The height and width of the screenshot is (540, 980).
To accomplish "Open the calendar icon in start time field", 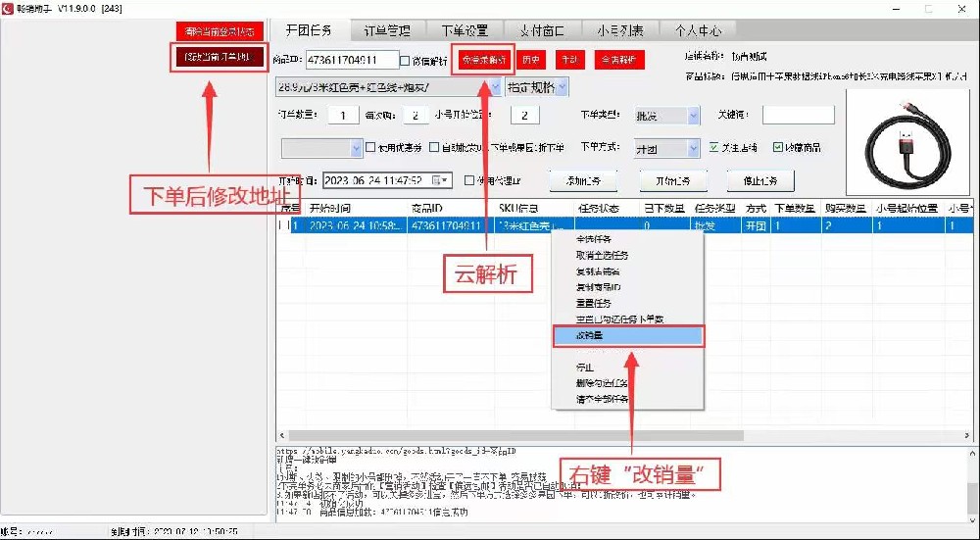I will [436, 180].
